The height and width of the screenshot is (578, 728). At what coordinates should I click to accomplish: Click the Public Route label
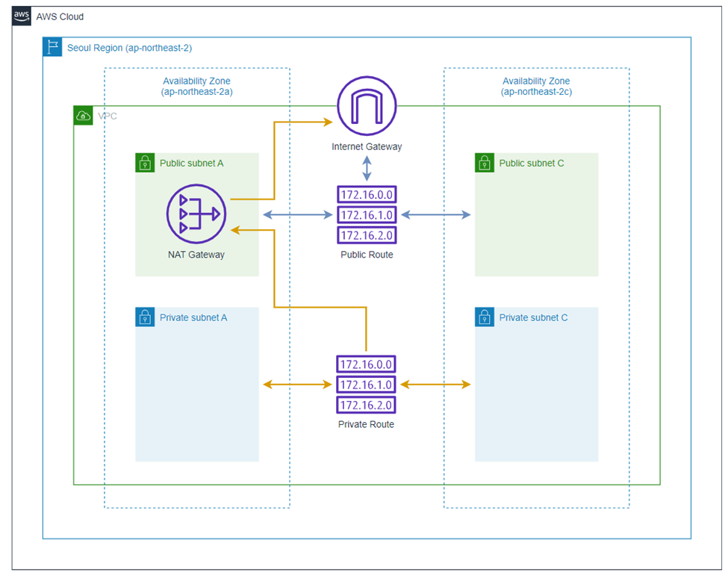click(x=366, y=254)
